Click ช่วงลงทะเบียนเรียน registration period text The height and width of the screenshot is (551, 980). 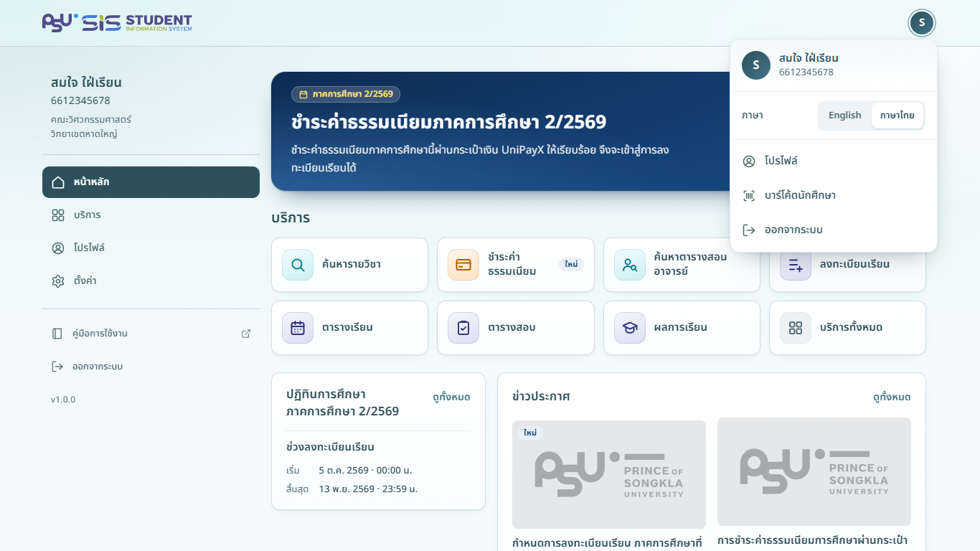(330, 447)
